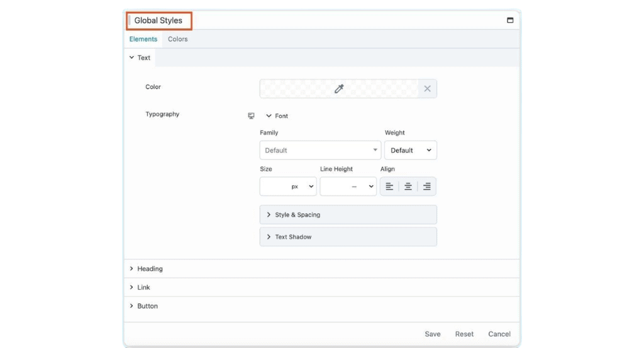The image size is (644, 348).
Task: Maximize the Global Styles panel
Action: click(x=510, y=20)
